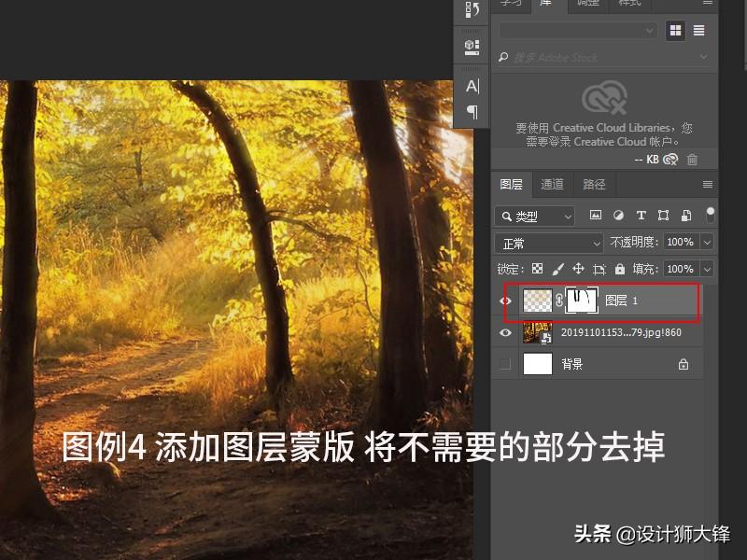747x560 pixels.
Task: Select the 图层 1 layer thumbnail
Action: coord(538,301)
